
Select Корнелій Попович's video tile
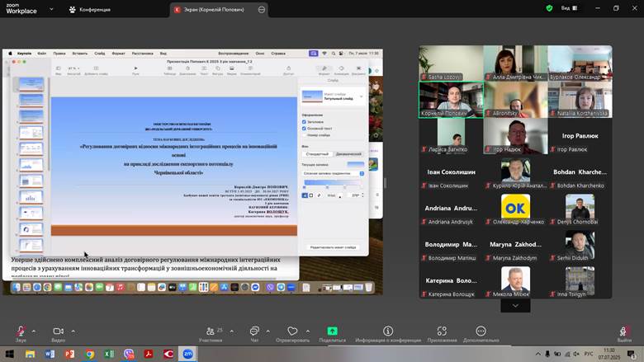450,99
